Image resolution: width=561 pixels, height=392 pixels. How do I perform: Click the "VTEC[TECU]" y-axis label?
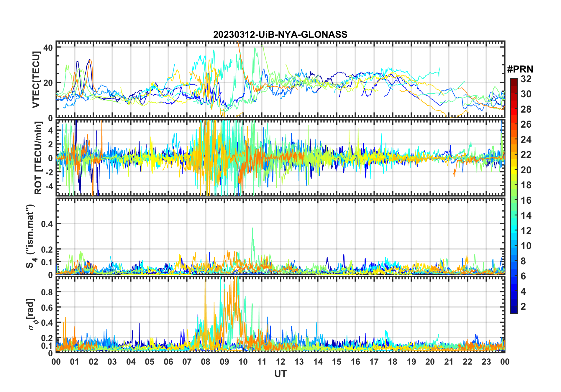[36, 80]
